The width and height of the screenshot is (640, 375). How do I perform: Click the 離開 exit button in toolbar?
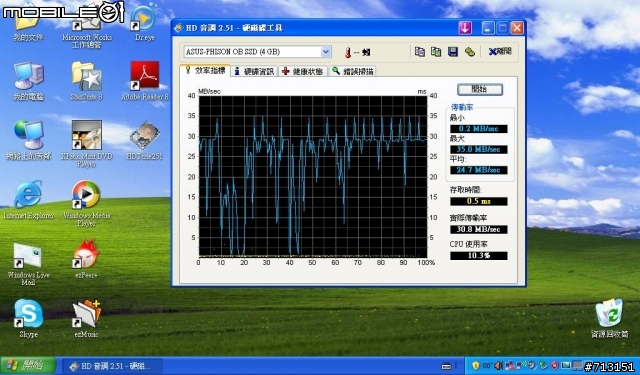coord(500,51)
